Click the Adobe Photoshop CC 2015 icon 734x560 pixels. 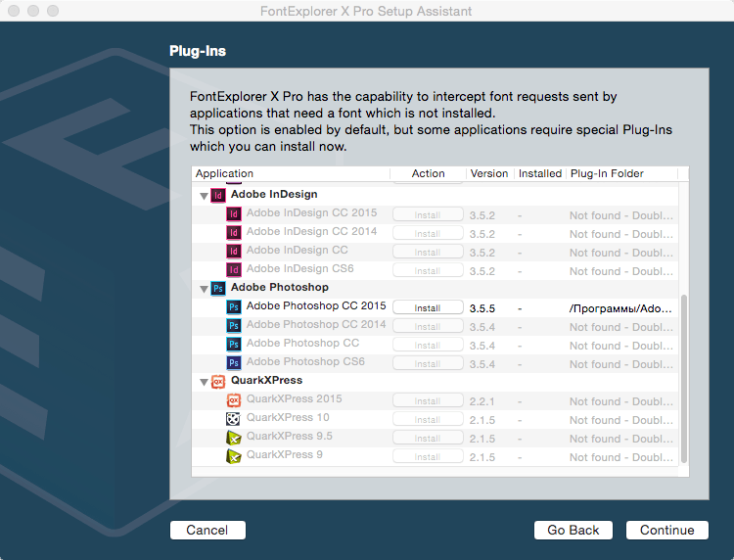(234, 306)
